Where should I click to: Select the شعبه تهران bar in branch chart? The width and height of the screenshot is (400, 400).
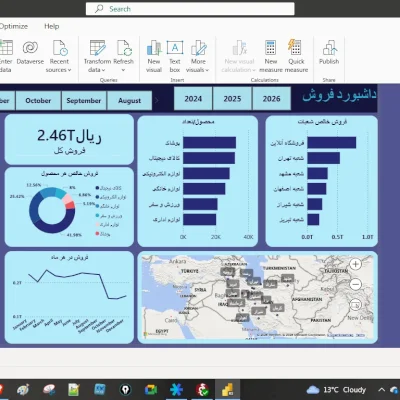pyautogui.click(x=324, y=158)
